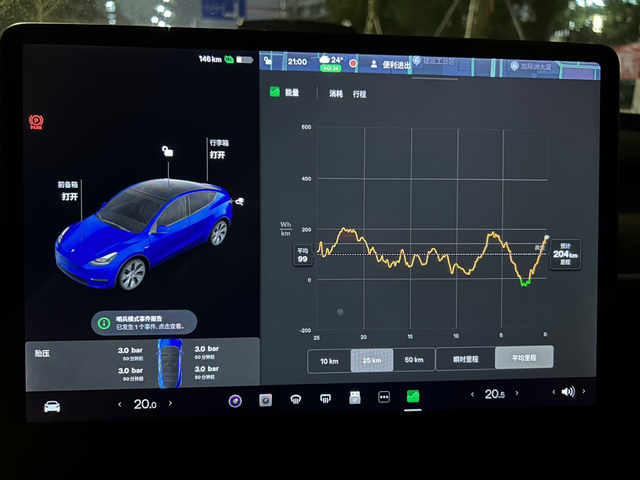Switch to 平均里程 average range
The width and height of the screenshot is (640, 480).
pos(524,358)
